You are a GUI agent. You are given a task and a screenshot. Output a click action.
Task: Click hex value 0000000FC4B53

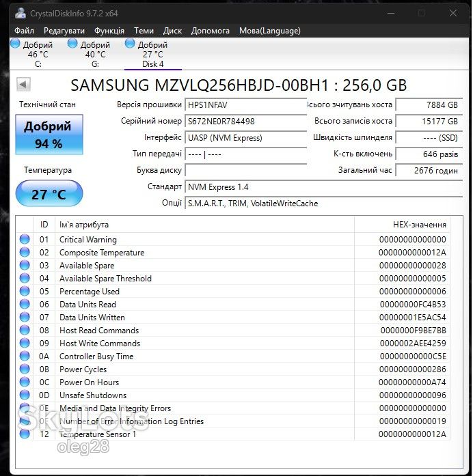(x=413, y=305)
